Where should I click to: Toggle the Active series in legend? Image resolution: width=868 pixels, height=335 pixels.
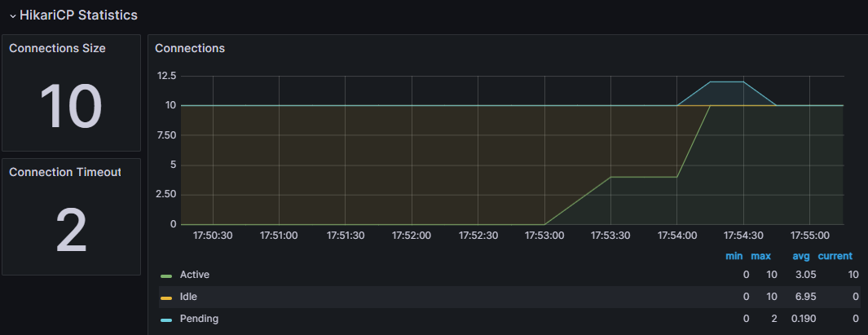pos(195,275)
